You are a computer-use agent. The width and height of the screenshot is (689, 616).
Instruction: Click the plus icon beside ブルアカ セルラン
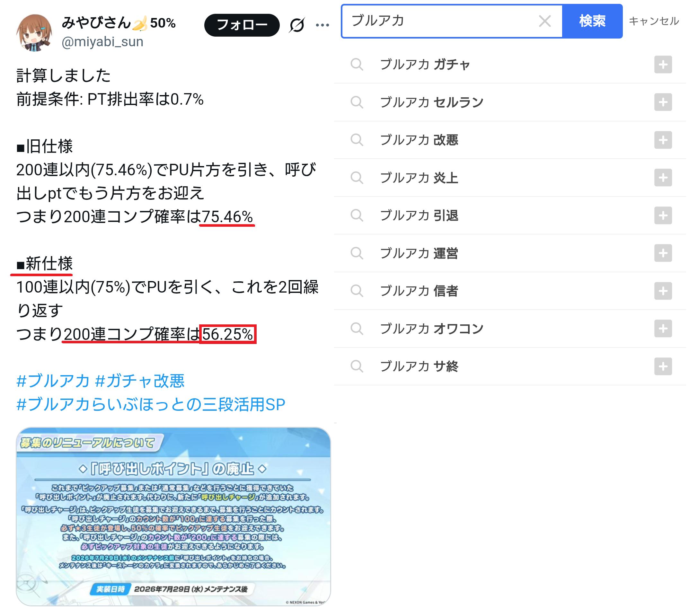tap(663, 102)
